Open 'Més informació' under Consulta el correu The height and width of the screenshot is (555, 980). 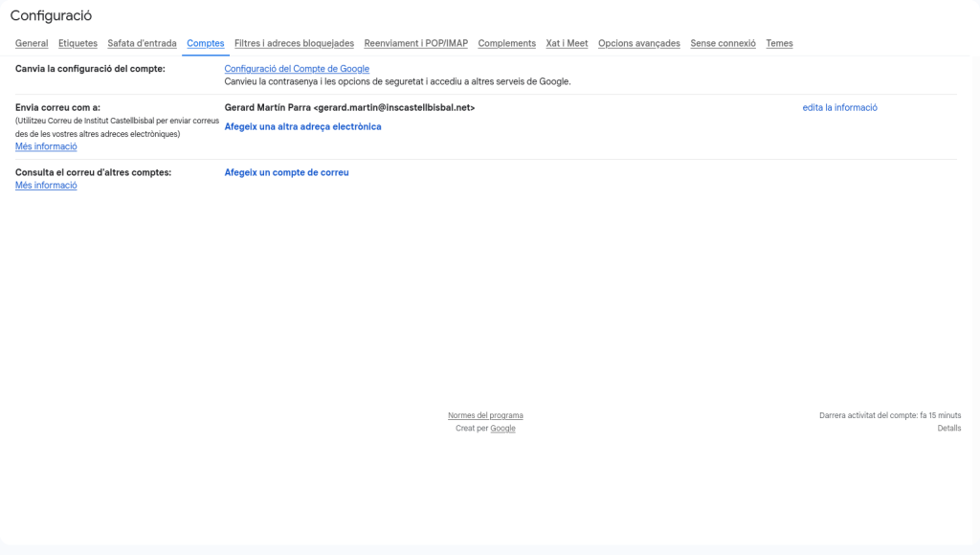(x=46, y=186)
